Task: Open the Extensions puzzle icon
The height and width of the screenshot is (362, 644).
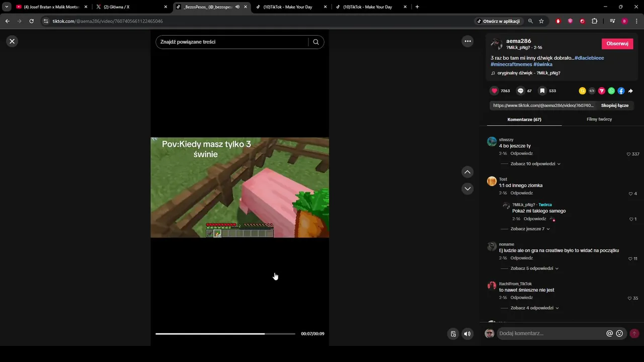Action: [595, 21]
